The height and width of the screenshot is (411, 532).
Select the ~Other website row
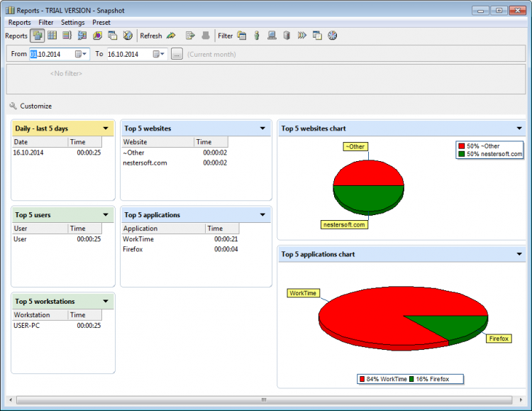coord(174,153)
